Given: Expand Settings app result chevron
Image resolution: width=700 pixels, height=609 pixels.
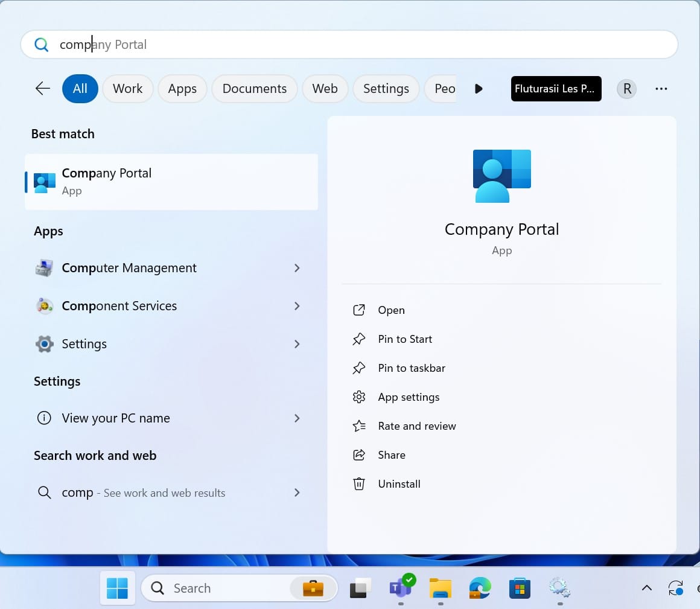Looking at the screenshot, I should click(297, 344).
